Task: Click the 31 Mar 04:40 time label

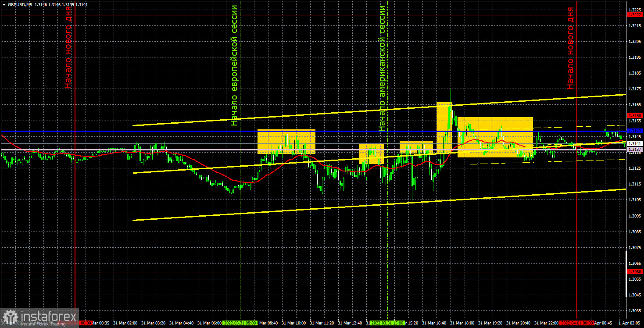Action: (x=182, y=323)
